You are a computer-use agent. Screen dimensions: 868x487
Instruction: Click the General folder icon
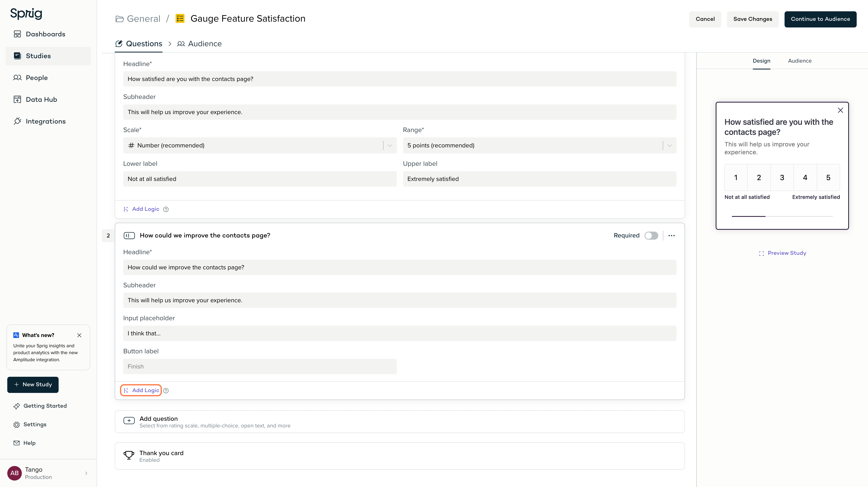120,19
